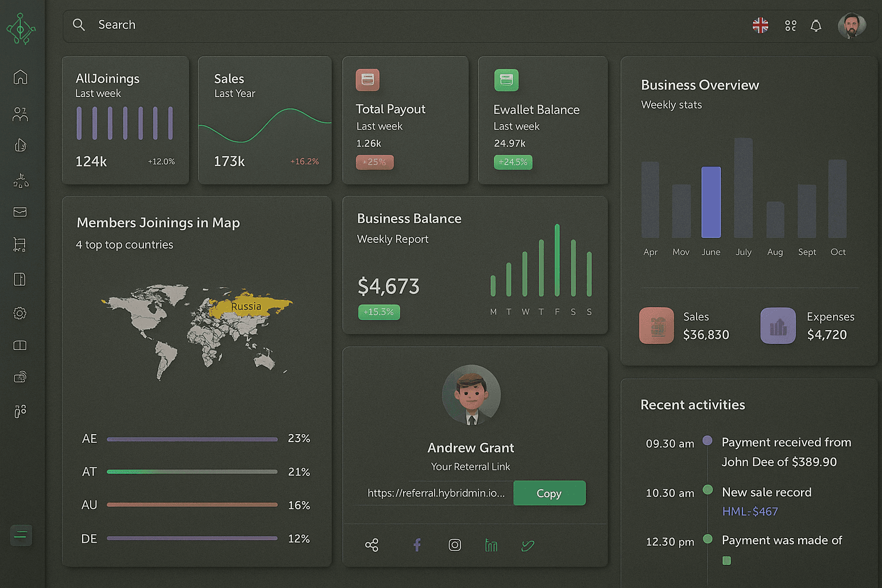Open the Settings gear in the sidebar
The height and width of the screenshot is (588, 882).
click(20, 313)
